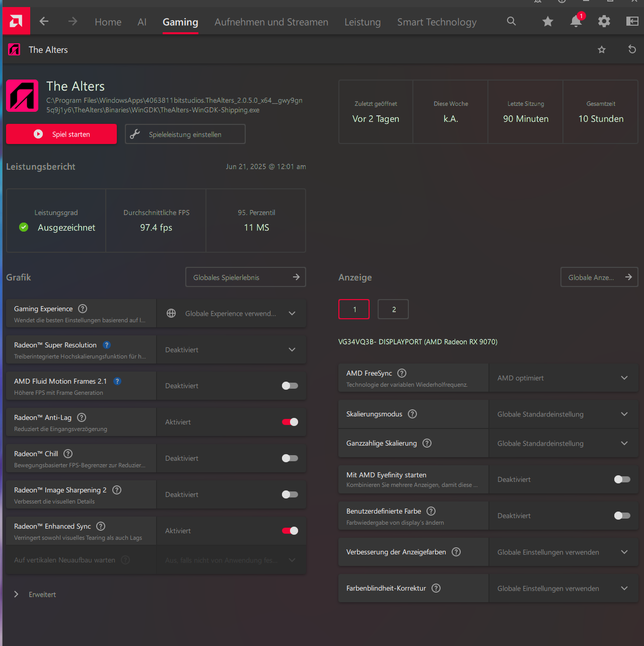Toggle the sidebar panel icon
Image resolution: width=644 pixels, height=646 pixels.
(x=632, y=21)
